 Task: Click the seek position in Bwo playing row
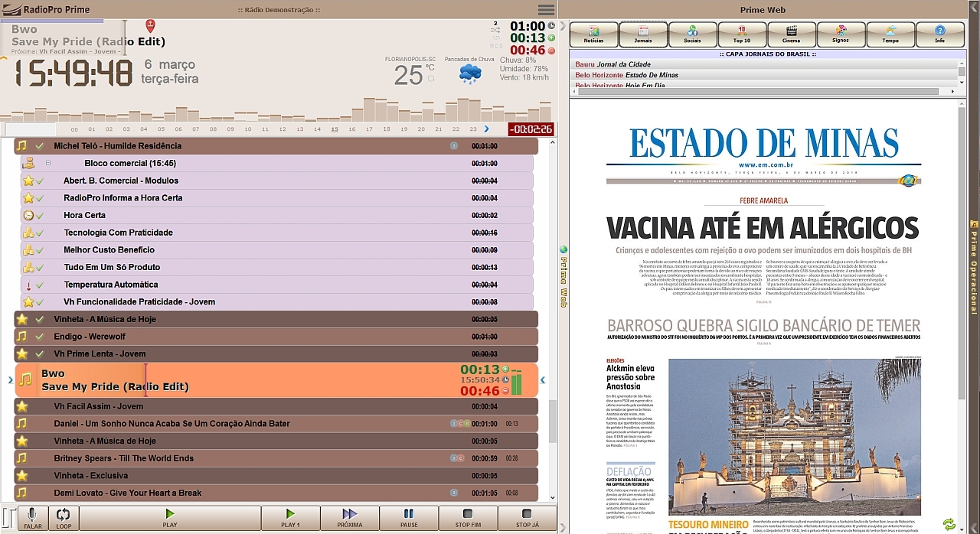[x=145, y=379]
